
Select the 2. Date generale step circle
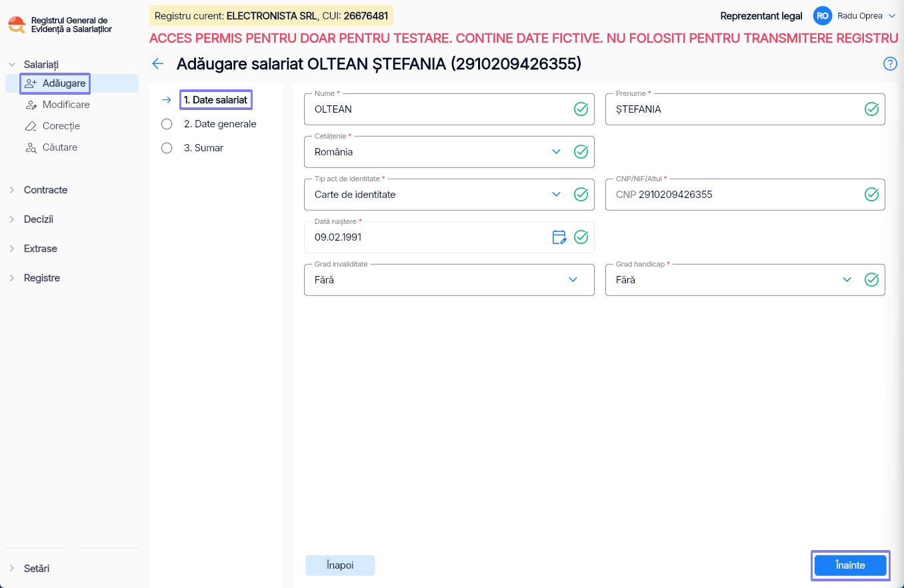tap(167, 124)
